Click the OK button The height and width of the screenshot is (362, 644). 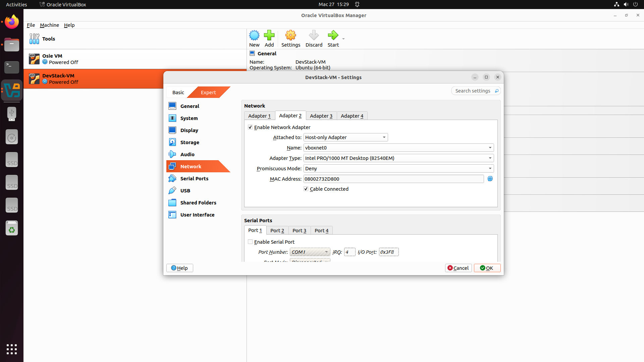point(487,268)
